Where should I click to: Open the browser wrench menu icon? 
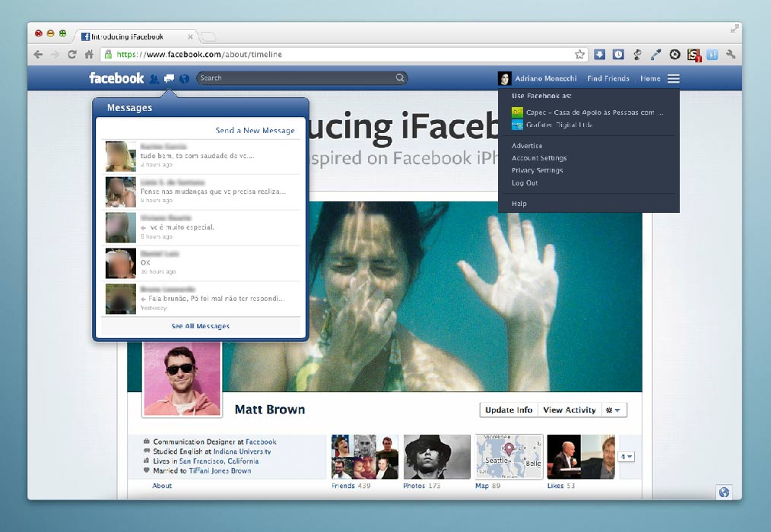(x=728, y=54)
